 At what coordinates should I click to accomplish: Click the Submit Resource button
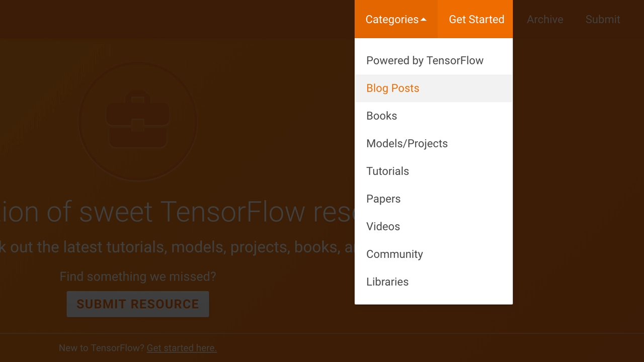click(x=137, y=304)
